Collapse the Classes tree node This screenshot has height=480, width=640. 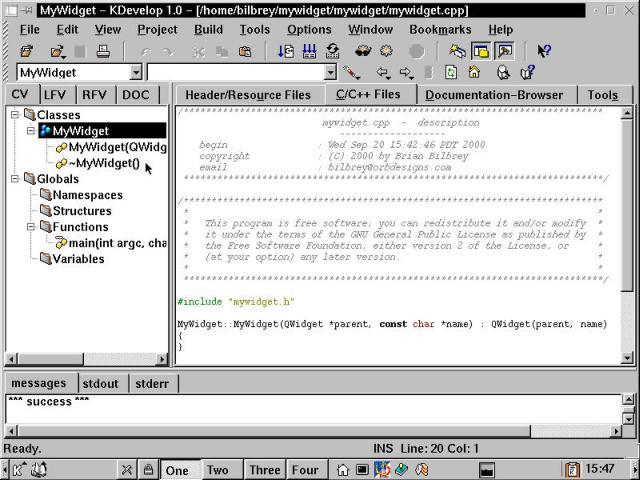(16, 115)
